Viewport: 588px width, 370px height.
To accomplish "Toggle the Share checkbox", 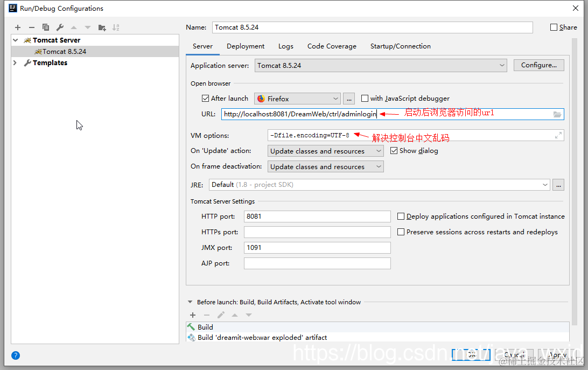I will pyautogui.click(x=554, y=27).
